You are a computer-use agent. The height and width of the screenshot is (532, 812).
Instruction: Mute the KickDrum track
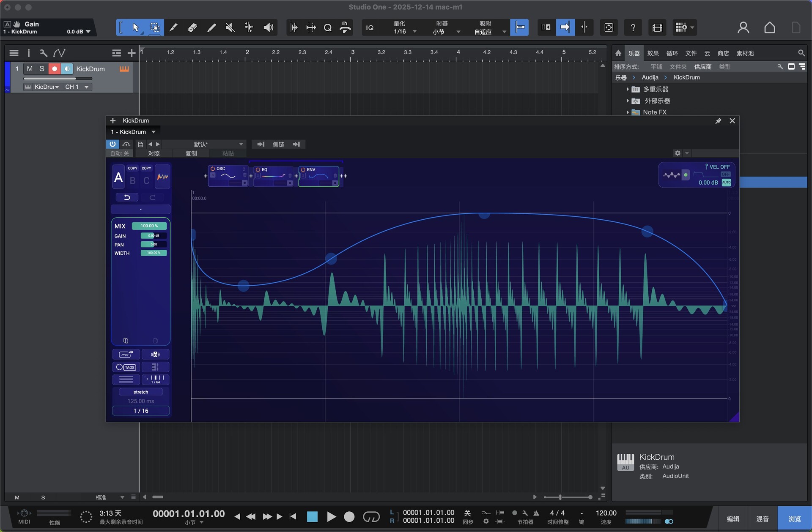click(x=30, y=69)
